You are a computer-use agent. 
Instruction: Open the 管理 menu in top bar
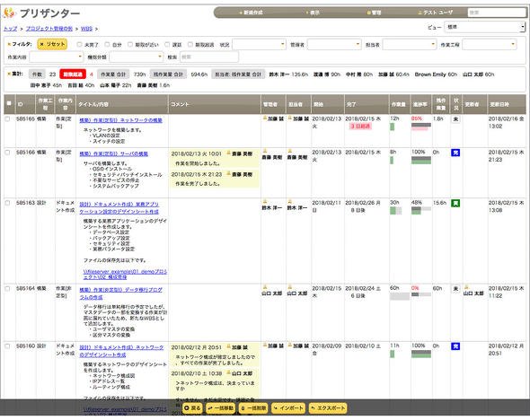click(x=375, y=13)
